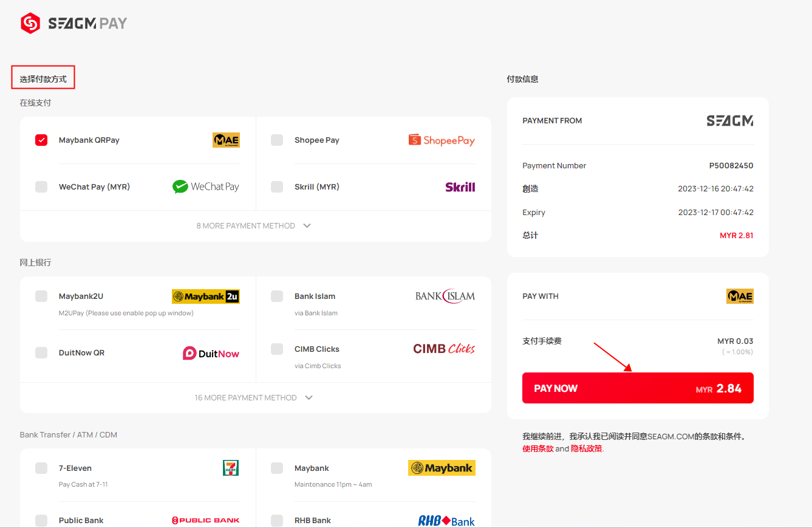Click the WeChat Pay logo

[205, 187]
